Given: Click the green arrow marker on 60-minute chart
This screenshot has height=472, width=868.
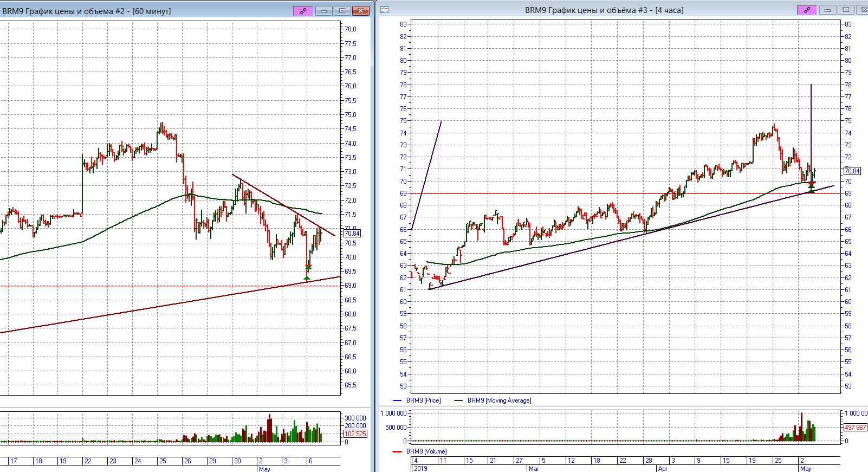Looking at the screenshot, I should click(x=307, y=278).
